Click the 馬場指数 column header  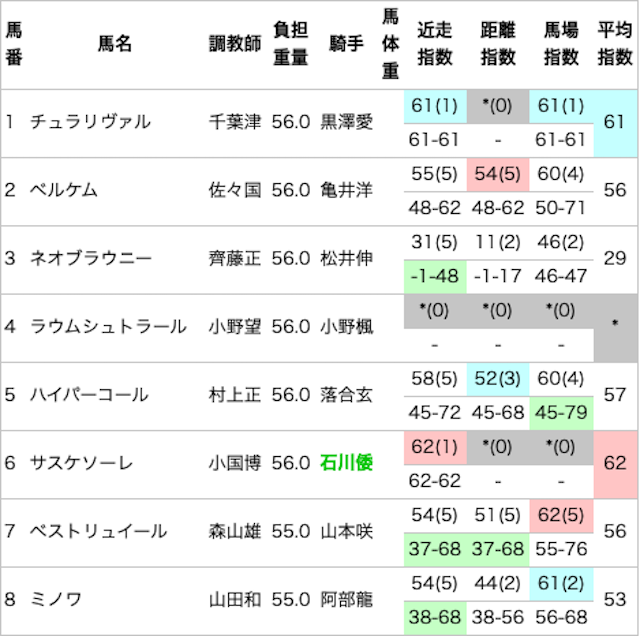561,44
